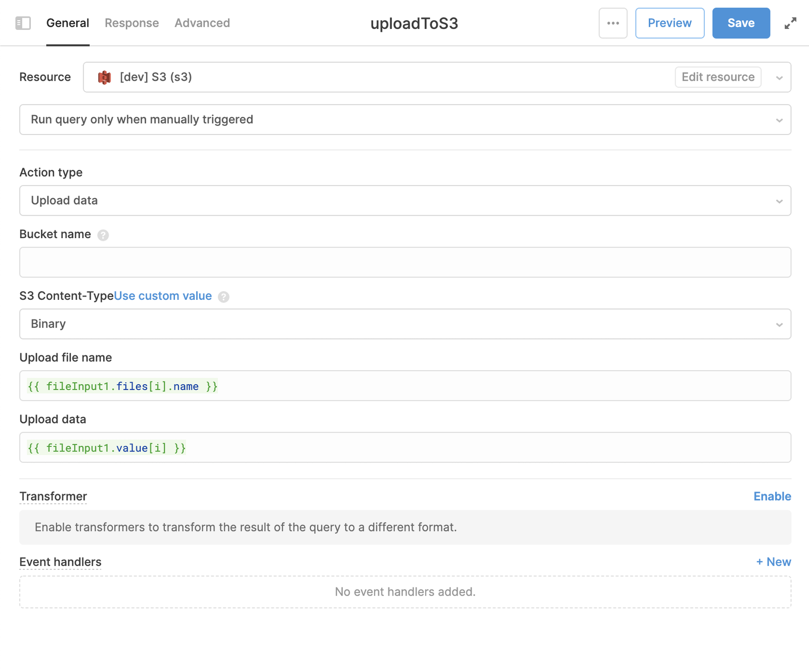Switch to the Advanced tab

202,23
